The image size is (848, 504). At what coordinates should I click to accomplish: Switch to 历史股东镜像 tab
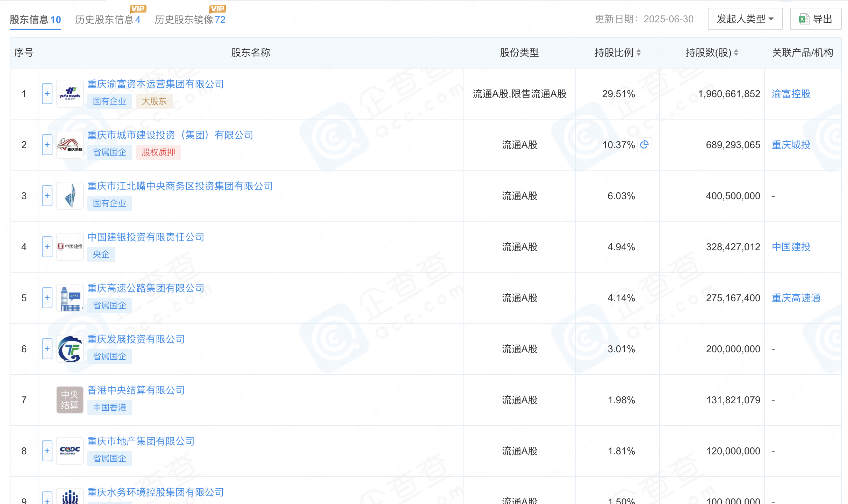pos(190,20)
